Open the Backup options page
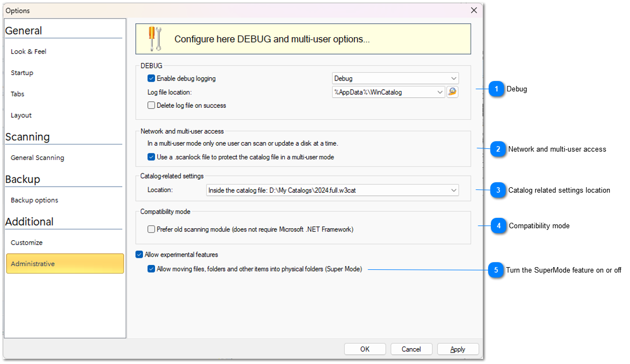This screenshot has width=630, height=364. tap(35, 200)
